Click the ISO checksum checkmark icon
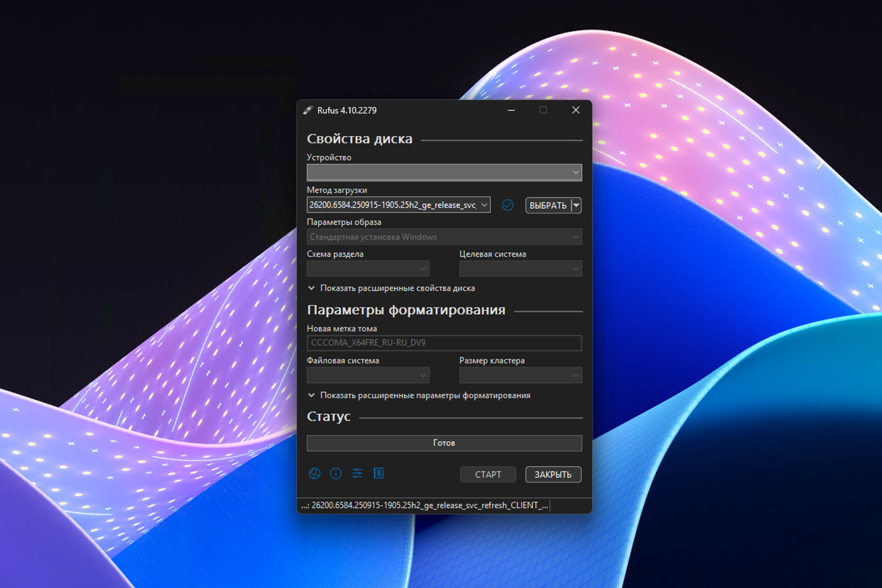This screenshot has width=882, height=588. [507, 205]
